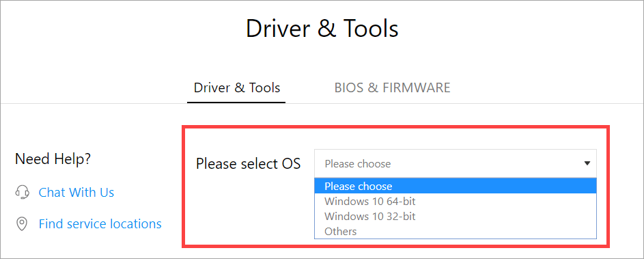Select the highlighted Please choose list option
The width and height of the screenshot is (644, 259).
pyautogui.click(x=456, y=187)
